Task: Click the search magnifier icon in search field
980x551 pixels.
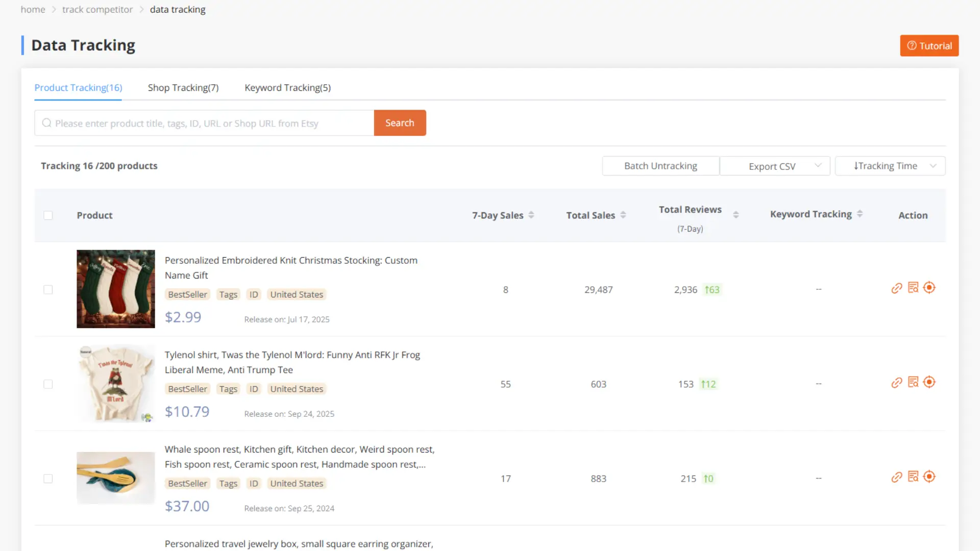Action: tap(46, 122)
